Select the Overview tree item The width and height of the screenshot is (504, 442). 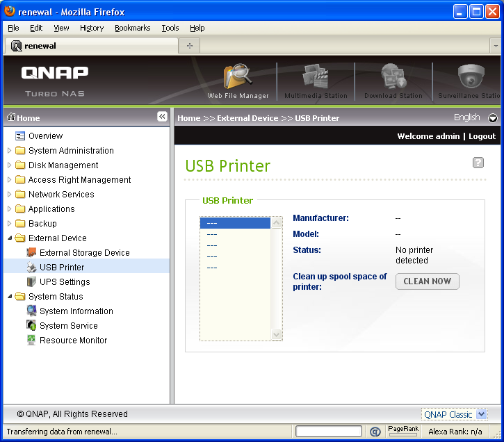click(45, 136)
